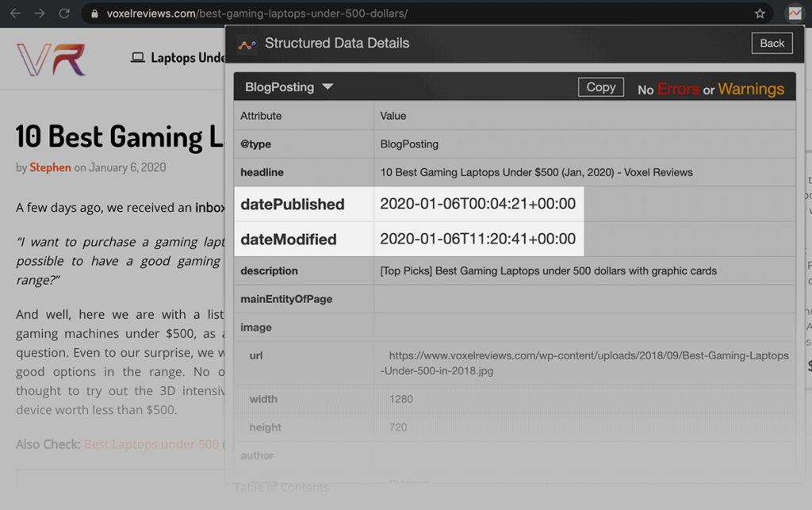Copy the structured data with Copy button

click(601, 87)
